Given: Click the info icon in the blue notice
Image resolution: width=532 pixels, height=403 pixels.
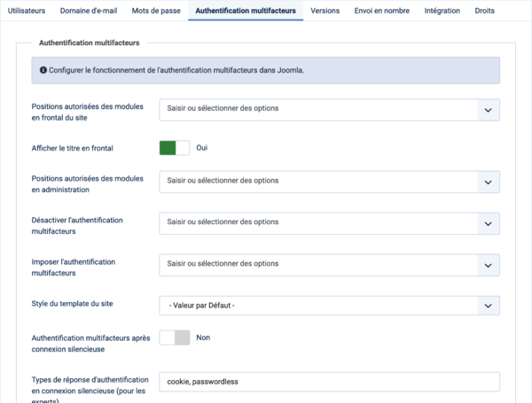Looking at the screenshot, I should [x=43, y=70].
